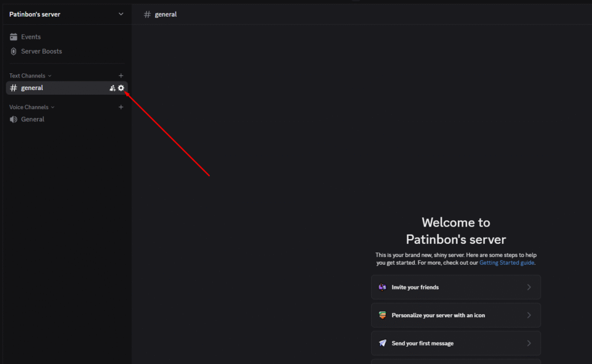Click the Events calendar icon
Image resolution: width=592 pixels, height=364 pixels.
(14, 36)
